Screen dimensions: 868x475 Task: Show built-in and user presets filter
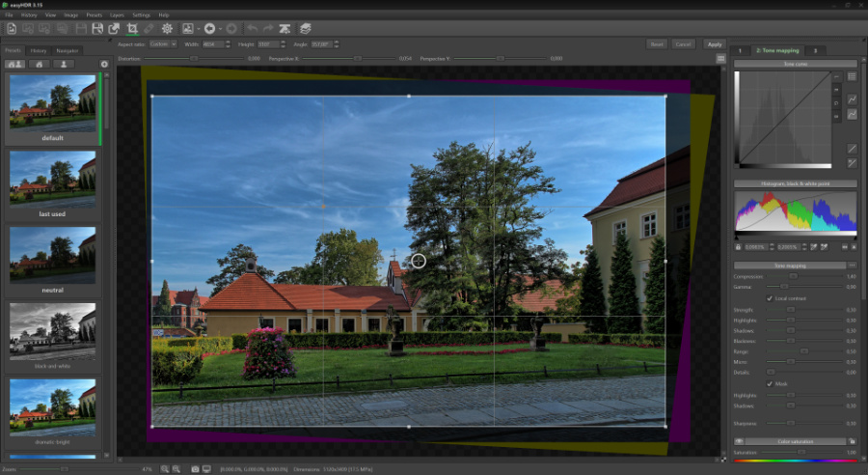click(x=14, y=65)
